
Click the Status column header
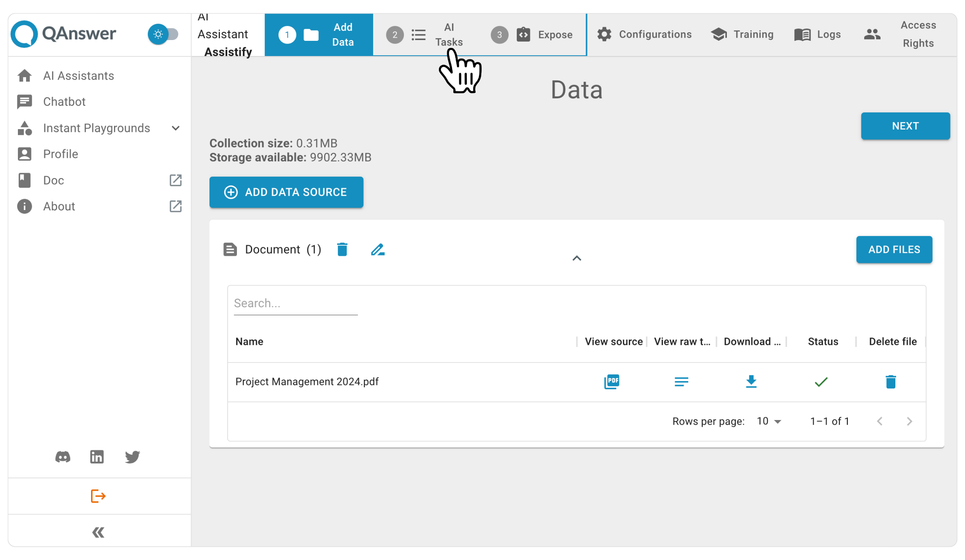pyautogui.click(x=823, y=341)
